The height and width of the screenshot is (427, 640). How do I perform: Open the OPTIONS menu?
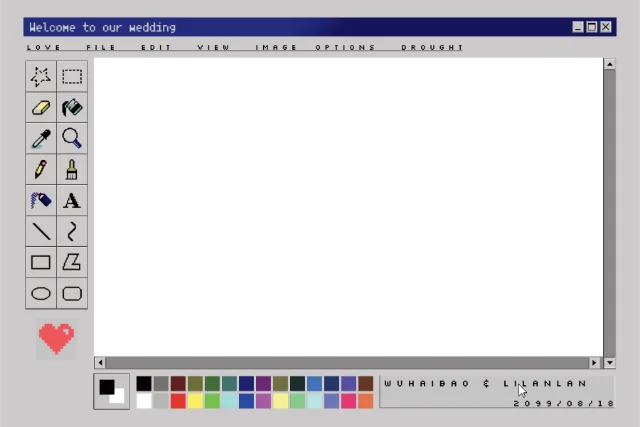345,48
